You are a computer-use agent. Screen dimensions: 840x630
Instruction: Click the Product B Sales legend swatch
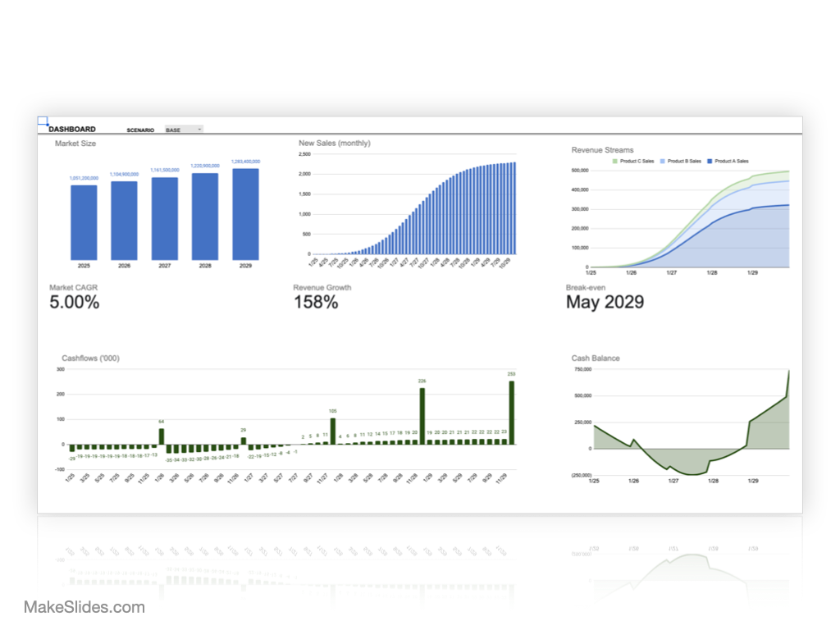click(x=665, y=162)
